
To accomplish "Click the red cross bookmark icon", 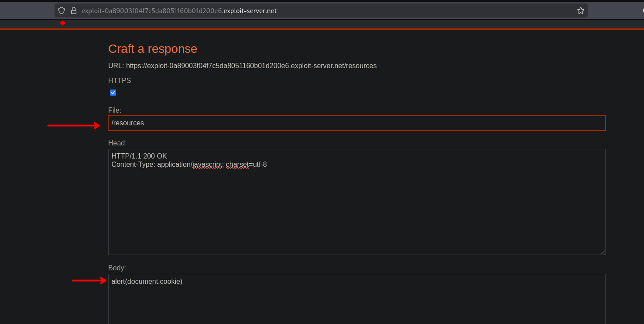I will coord(63,23).
